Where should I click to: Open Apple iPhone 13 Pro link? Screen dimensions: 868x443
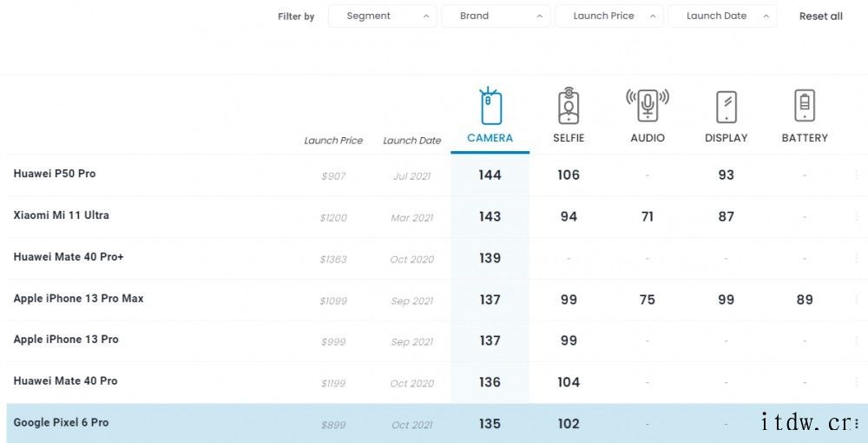click(x=66, y=339)
